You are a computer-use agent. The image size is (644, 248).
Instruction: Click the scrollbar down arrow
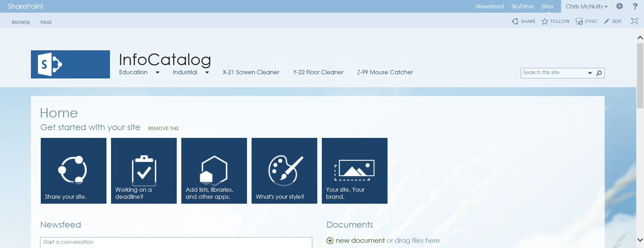[x=640, y=240]
